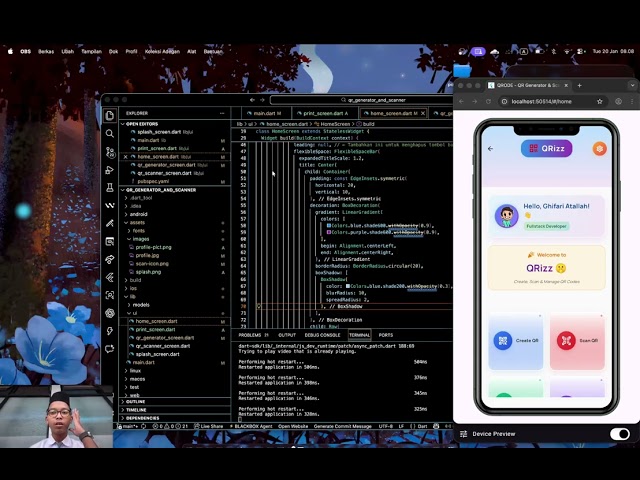Click Live Share in the status bar
Image resolution: width=640 pixels, height=480 pixels.
point(211,426)
